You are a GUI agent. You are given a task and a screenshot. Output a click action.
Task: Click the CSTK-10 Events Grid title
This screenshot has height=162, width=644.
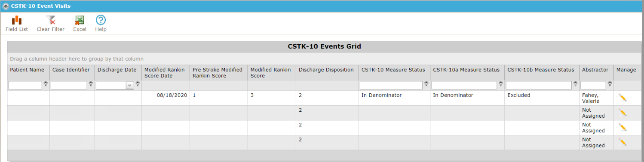pyautogui.click(x=324, y=46)
